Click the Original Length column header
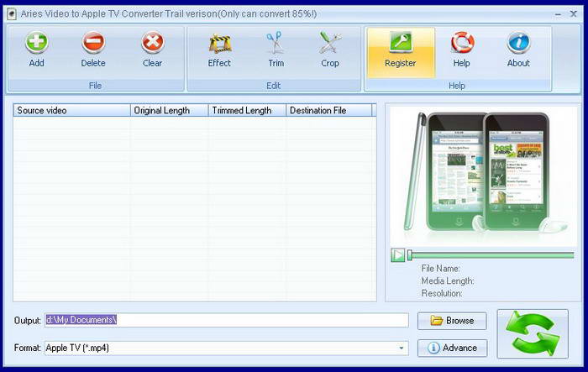 pos(169,110)
